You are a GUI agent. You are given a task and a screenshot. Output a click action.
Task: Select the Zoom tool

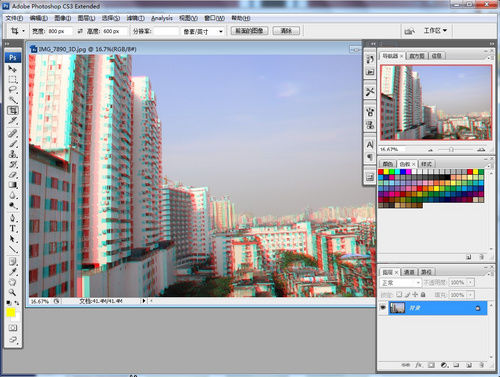pos(13,293)
